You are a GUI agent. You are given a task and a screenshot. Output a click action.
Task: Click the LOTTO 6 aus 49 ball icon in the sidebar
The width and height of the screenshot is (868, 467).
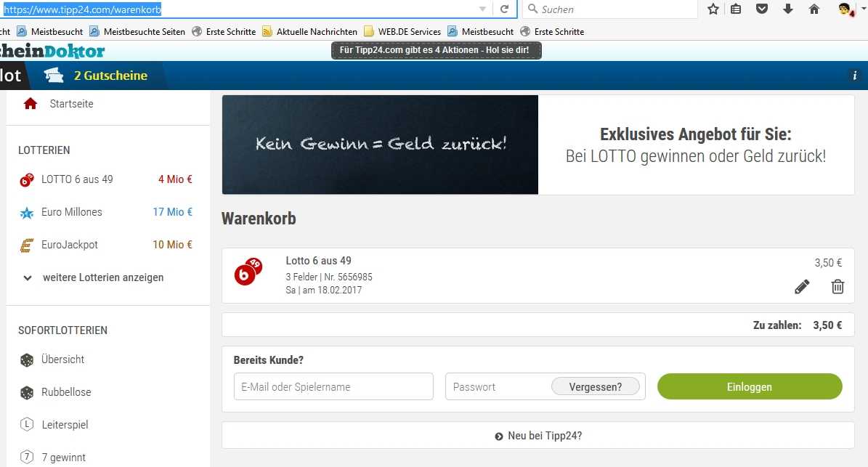point(27,180)
